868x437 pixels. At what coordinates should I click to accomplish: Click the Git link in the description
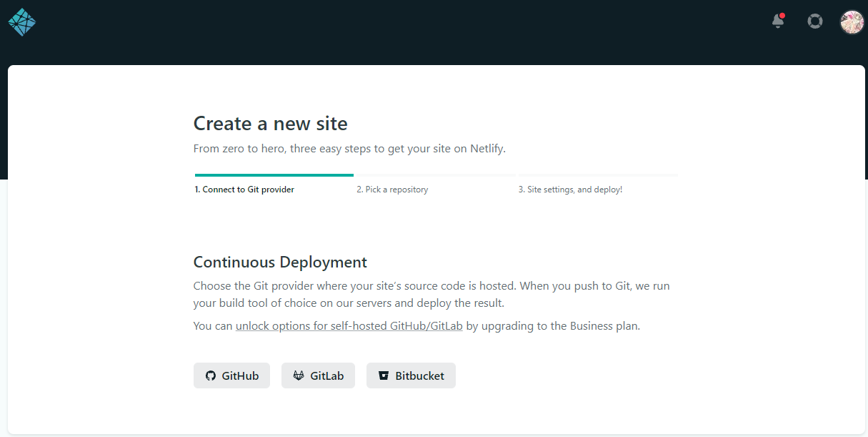(261, 285)
